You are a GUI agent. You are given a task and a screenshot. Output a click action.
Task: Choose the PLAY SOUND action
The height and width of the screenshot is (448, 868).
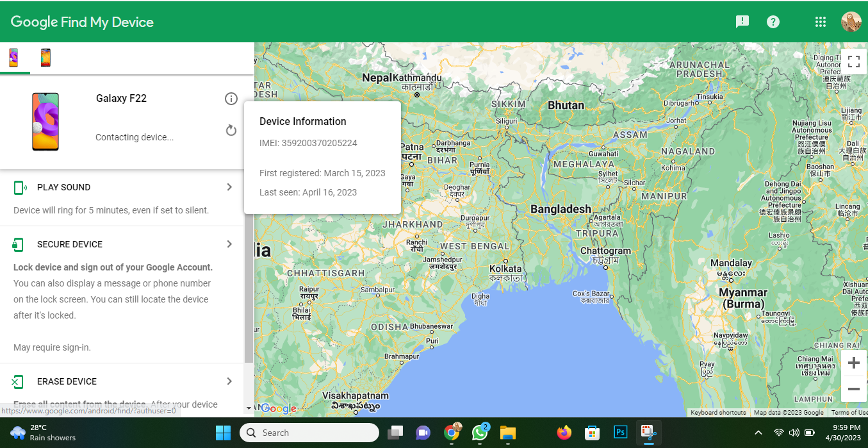click(63, 187)
